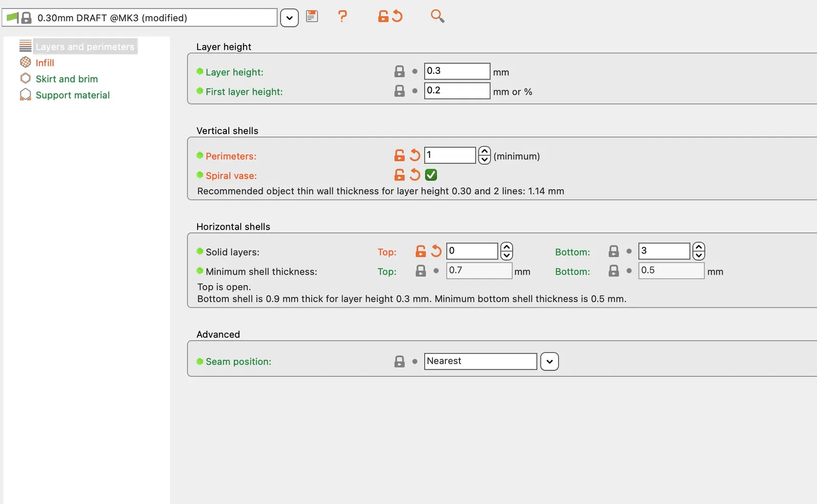This screenshot has width=817, height=504.
Task: Click the reset arrow next to Top solid layers
Action: click(436, 251)
